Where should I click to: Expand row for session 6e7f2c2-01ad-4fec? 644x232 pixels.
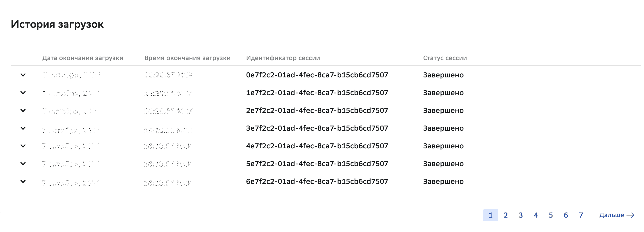23,182
